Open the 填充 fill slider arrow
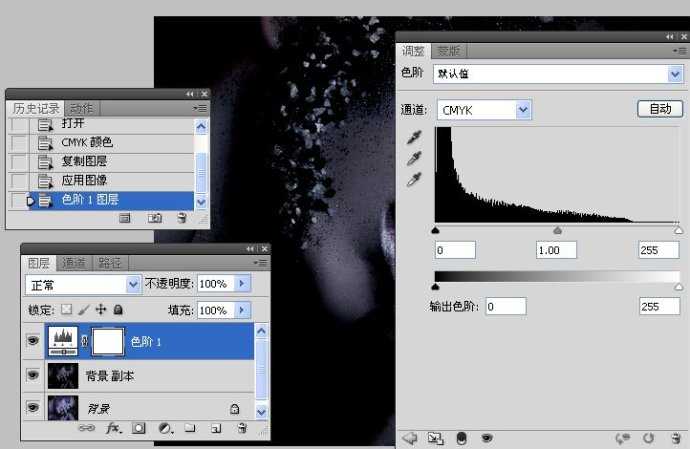This screenshot has height=449, width=690. point(242,310)
